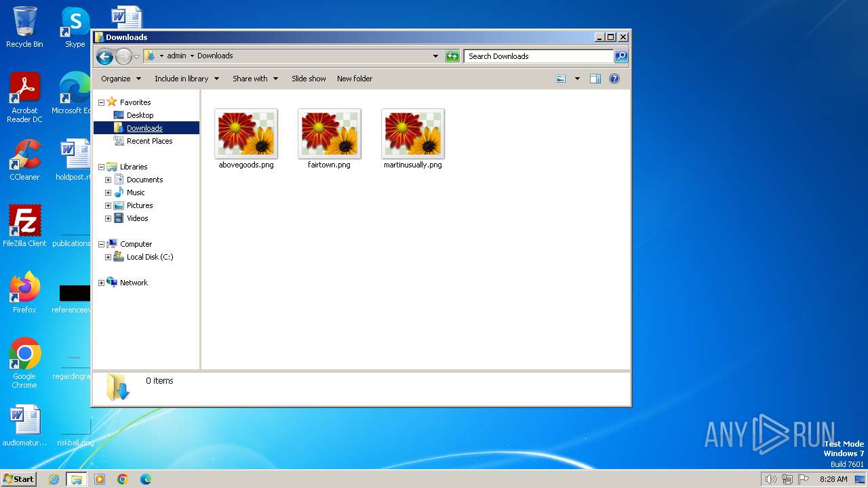Click the volume speaker tray icon
Image resolution: width=868 pixels, height=488 pixels.
[x=770, y=479]
